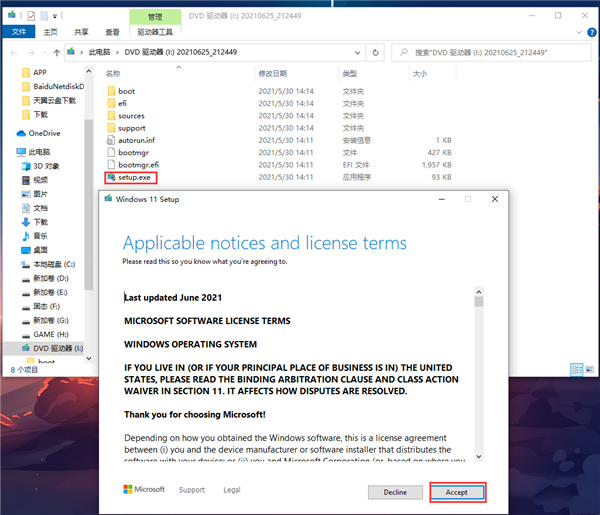Click the up-arrow navigation button
This screenshot has height=515, width=600.
pyautogui.click(x=56, y=52)
